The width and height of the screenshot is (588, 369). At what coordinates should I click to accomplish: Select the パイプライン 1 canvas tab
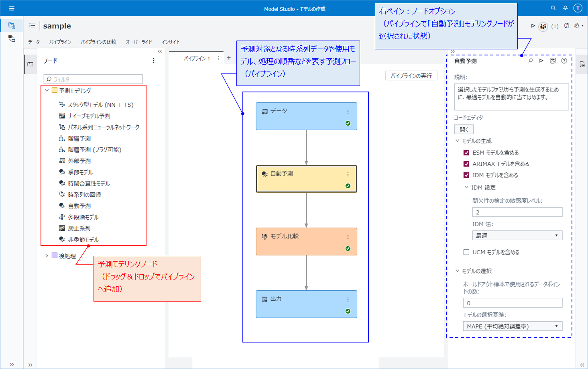coord(197,58)
